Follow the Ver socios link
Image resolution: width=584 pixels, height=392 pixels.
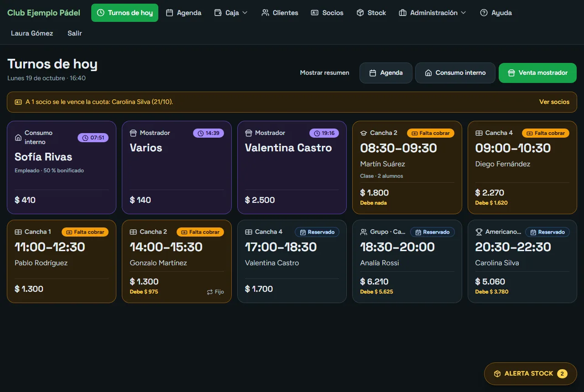pyautogui.click(x=554, y=102)
